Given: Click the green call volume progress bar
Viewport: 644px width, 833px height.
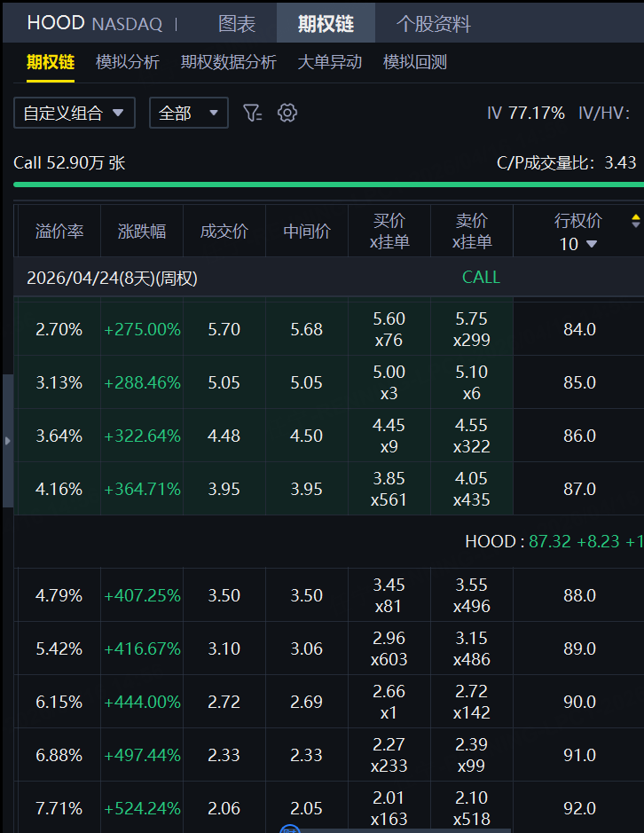Looking at the screenshot, I should pyautogui.click(x=328, y=185).
